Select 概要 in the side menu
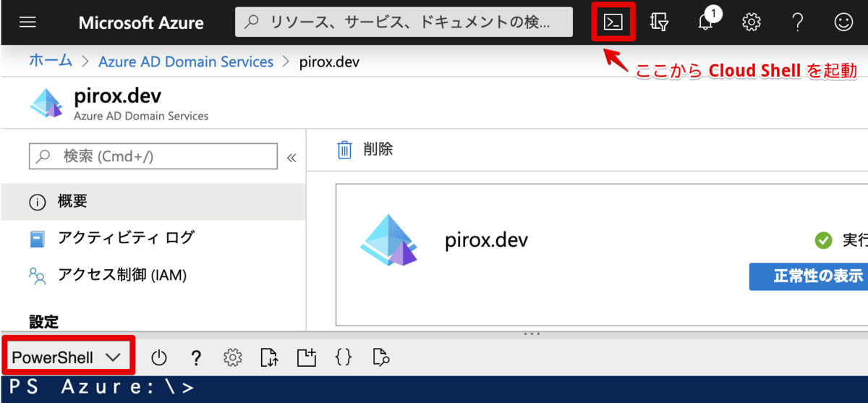Viewport: 868px width, 403px height. 153,201
